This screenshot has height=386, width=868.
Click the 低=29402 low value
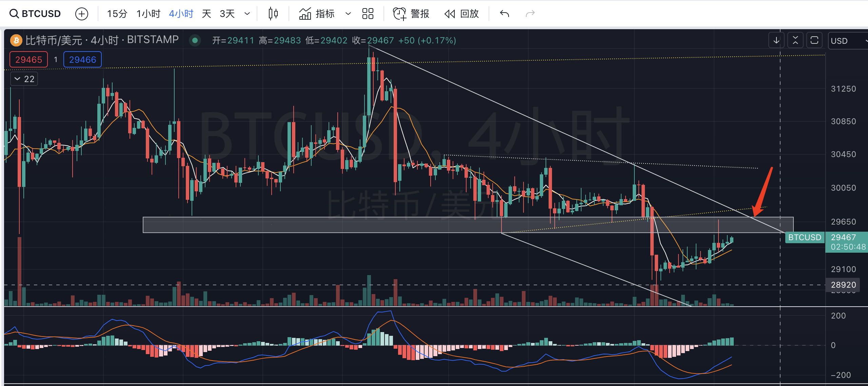tap(326, 40)
